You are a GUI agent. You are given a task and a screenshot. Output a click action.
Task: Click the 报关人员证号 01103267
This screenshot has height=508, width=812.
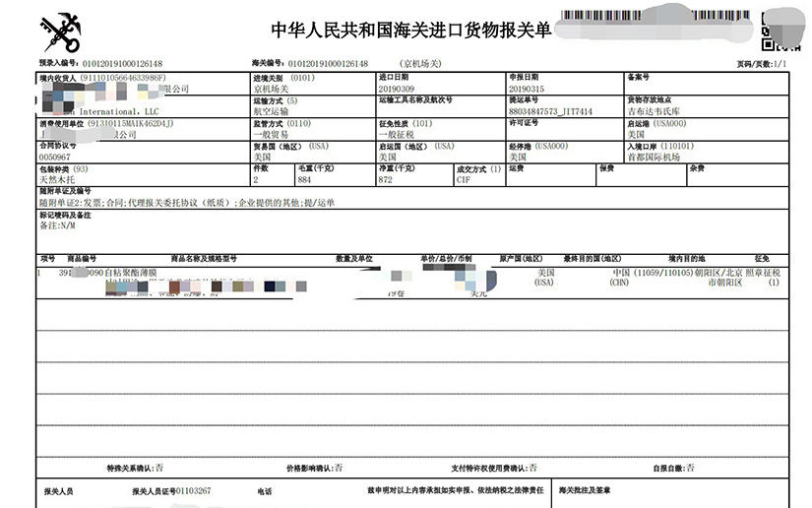point(192,490)
